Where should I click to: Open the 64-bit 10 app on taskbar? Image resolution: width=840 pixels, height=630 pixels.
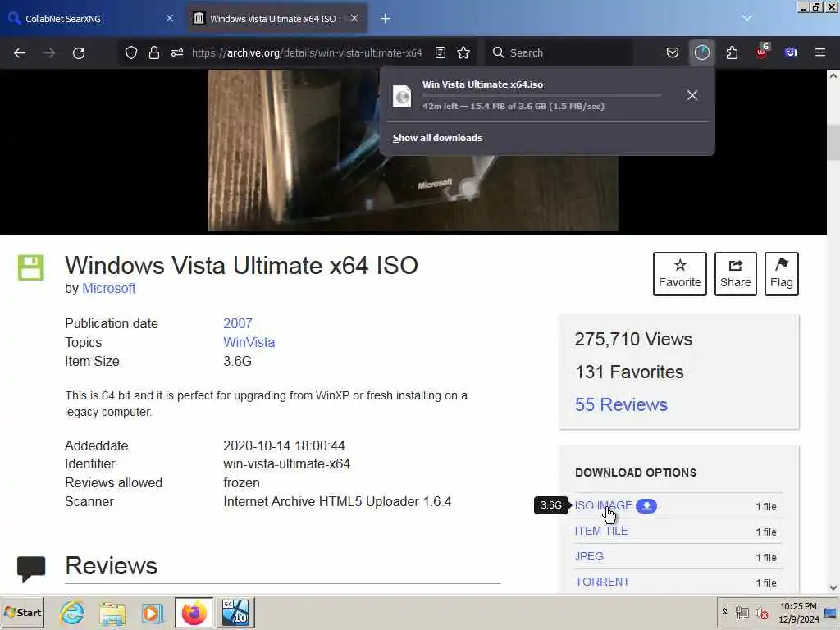[235, 613]
